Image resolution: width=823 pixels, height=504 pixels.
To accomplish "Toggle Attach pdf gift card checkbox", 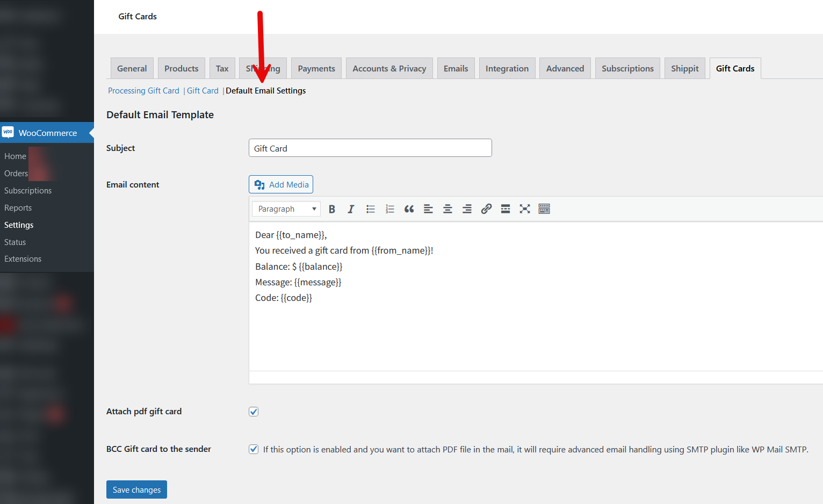I will coord(254,412).
